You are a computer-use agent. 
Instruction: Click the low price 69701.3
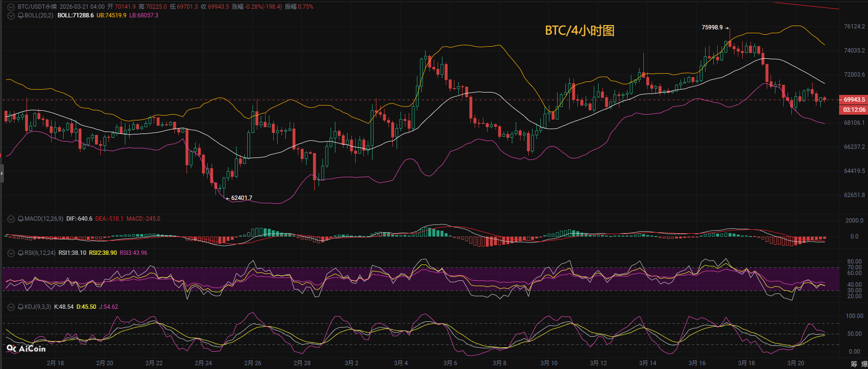(187, 7)
